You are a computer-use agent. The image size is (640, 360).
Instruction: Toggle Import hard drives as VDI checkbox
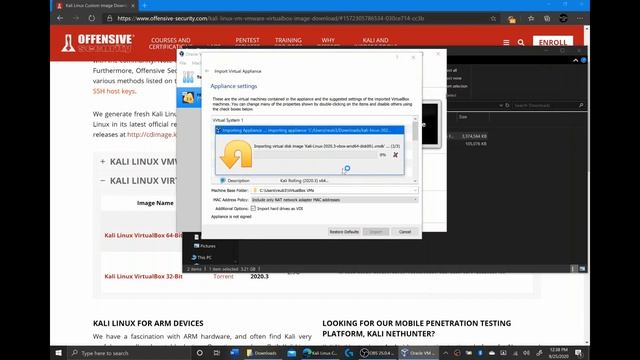tap(253, 209)
